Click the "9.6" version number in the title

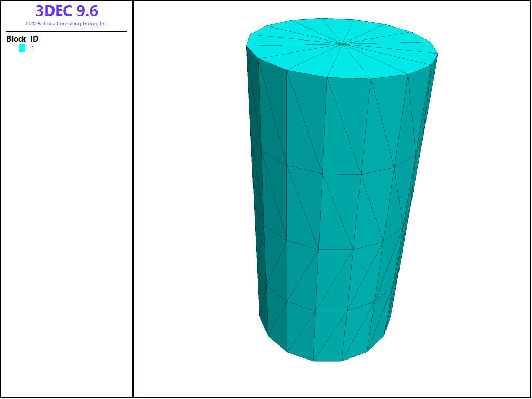(x=86, y=11)
